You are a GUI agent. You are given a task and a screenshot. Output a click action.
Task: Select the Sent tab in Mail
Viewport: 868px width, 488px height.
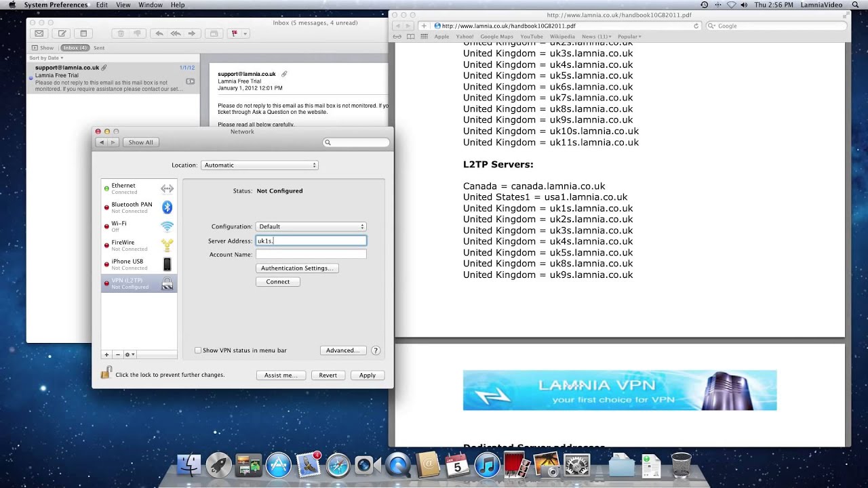99,48
